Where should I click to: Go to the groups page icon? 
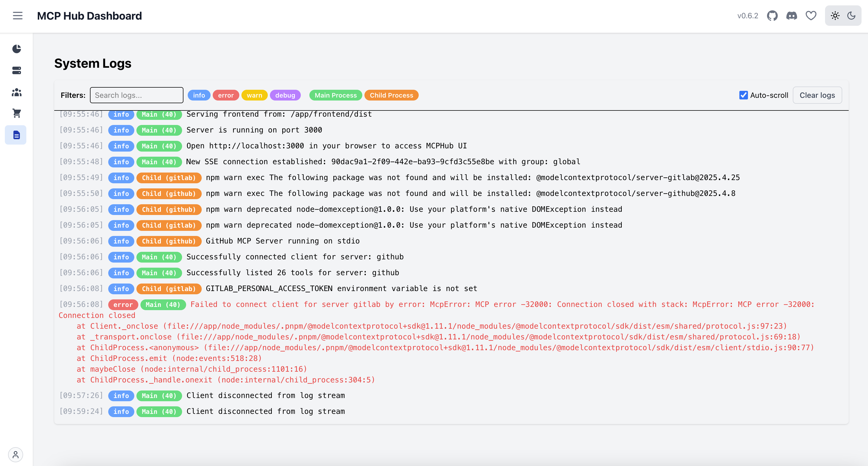[x=16, y=92]
